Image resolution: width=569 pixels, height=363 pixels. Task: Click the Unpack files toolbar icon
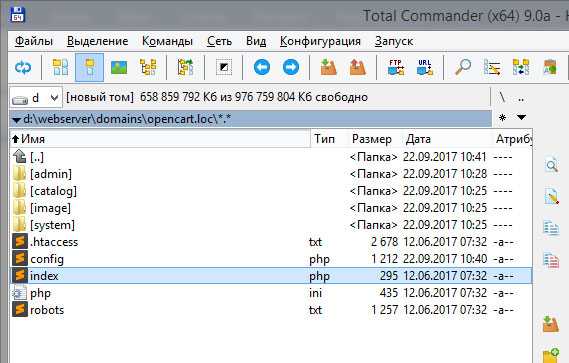[357, 68]
